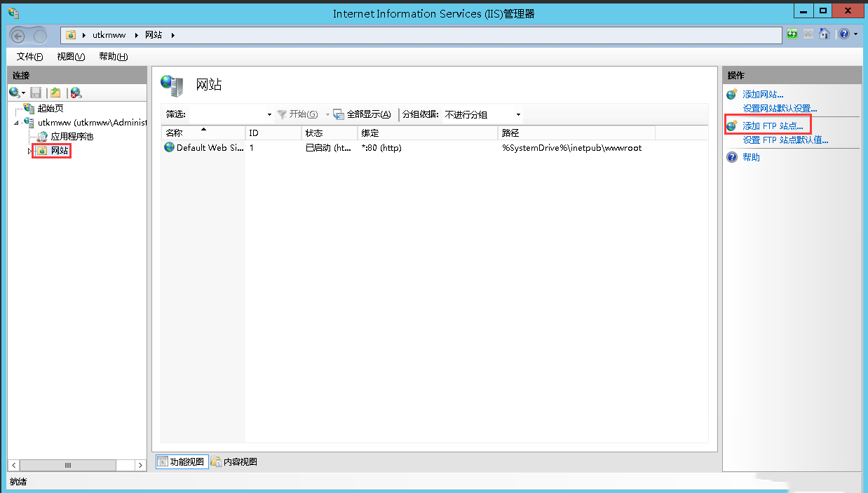Image resolution: width=868 pixels, height=493 pixels.
Task: Collapse the utkmww server node triangle
Action: tap(18, 123)
